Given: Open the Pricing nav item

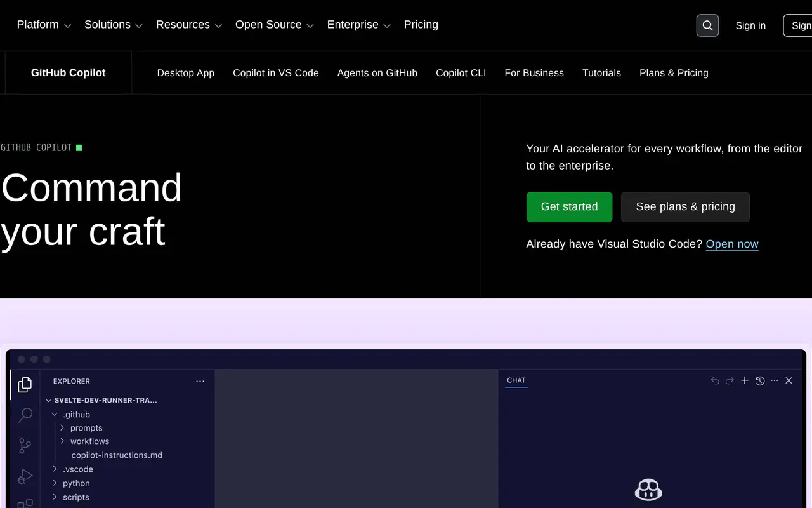Looking at the screenshot, I should click(421, 25).
